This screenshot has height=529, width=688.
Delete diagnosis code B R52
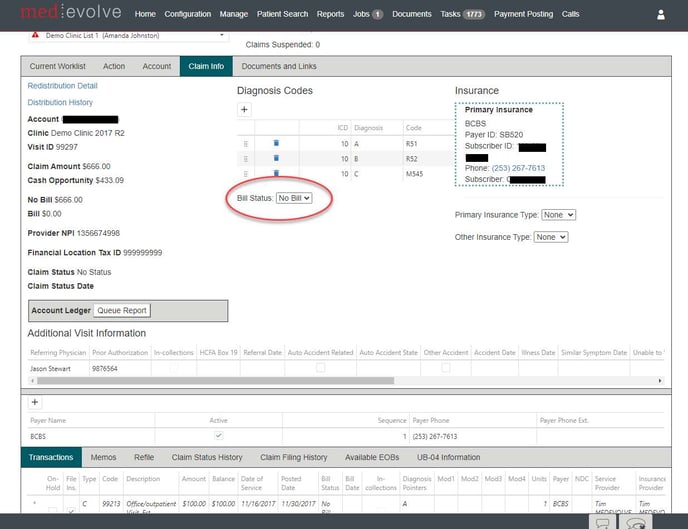pyautogui.click(x=276, y=158)
